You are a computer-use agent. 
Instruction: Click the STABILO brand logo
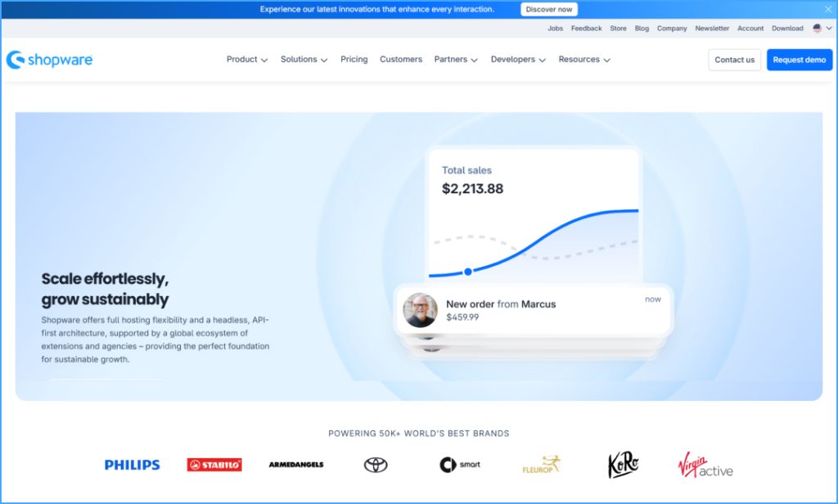(x=213, y=464)
